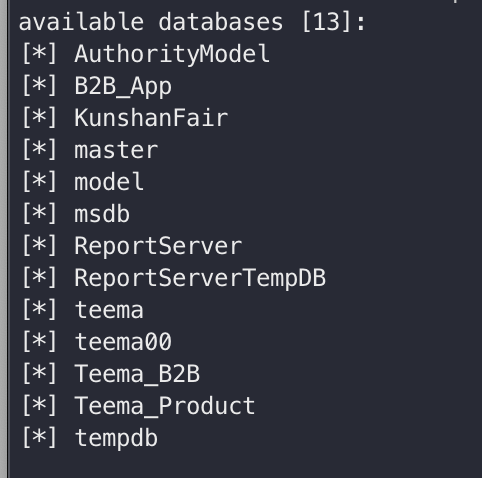This screenshot has width=482, height=478.
Task: Click the [*] marker beside Teema_Product
Action: pos(39,406)
